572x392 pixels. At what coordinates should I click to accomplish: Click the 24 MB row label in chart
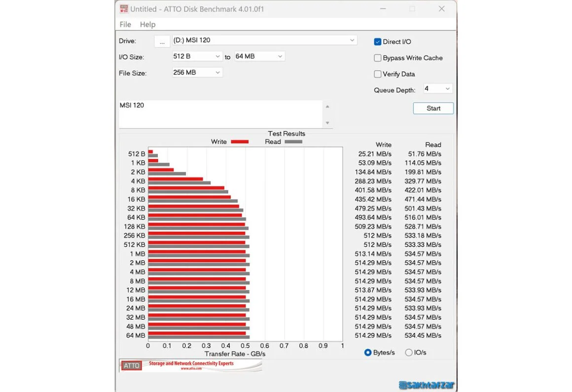[136, 308]
